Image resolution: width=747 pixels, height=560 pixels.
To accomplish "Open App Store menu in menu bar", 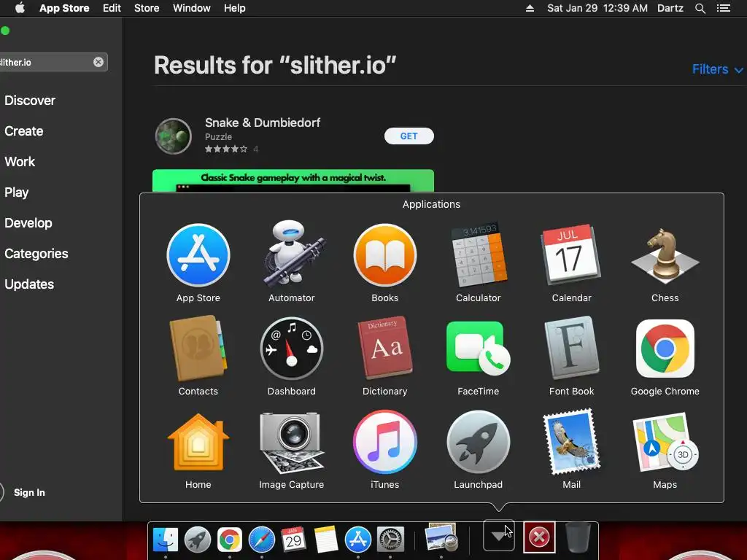I will (x=64, y=8).
